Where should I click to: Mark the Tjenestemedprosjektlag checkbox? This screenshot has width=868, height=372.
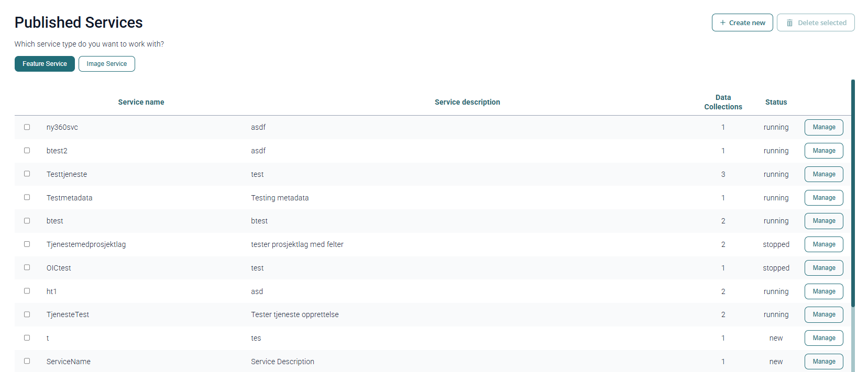coord(27,244)
